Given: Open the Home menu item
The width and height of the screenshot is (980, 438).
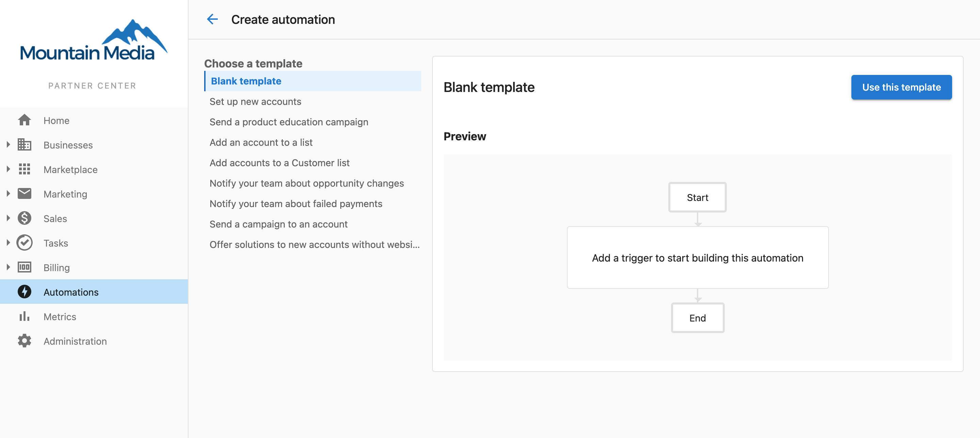Looking at the screenshot, I should [94, 120].
